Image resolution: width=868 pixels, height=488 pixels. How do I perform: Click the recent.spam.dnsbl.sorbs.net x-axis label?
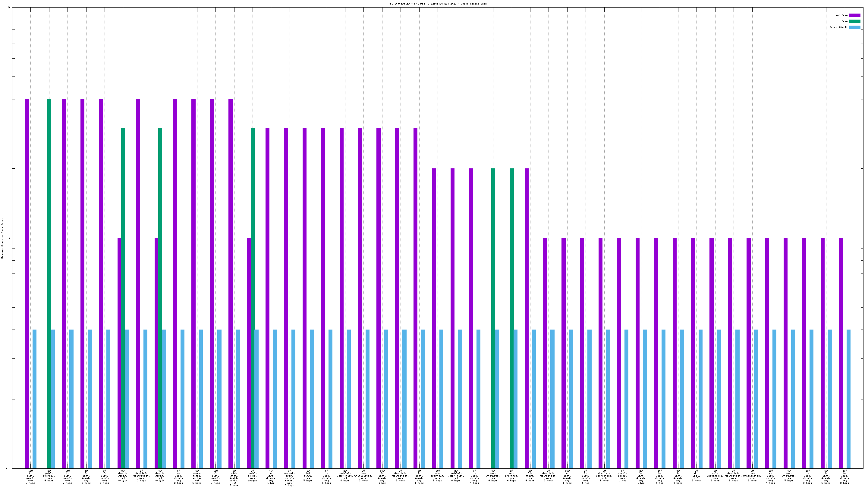click(x=289, y=478)
